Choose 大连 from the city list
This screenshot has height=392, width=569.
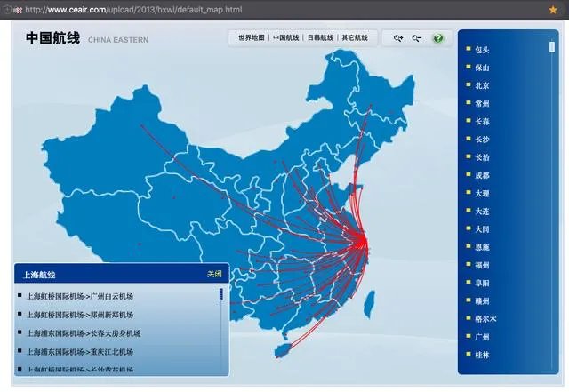pos(482,212)
